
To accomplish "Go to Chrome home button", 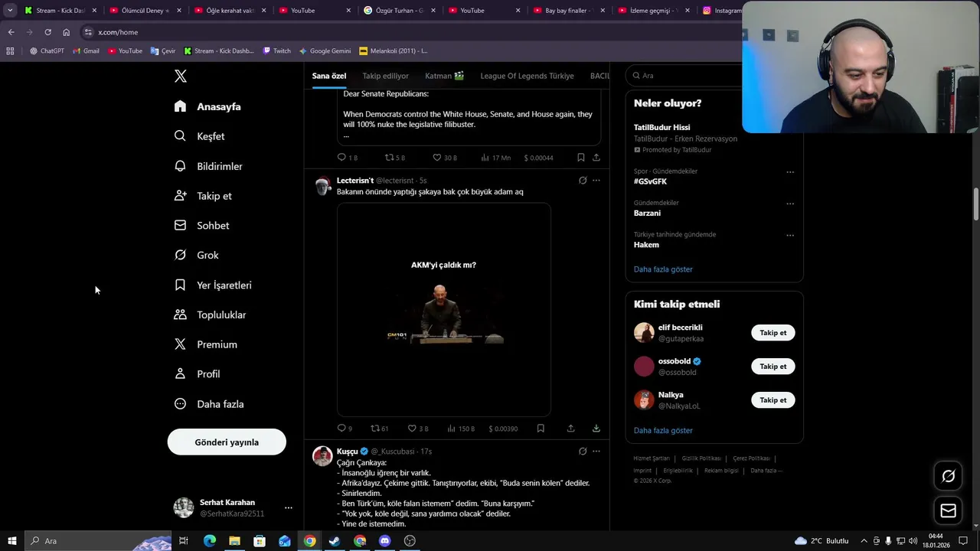I will click(x=66, y=32).
